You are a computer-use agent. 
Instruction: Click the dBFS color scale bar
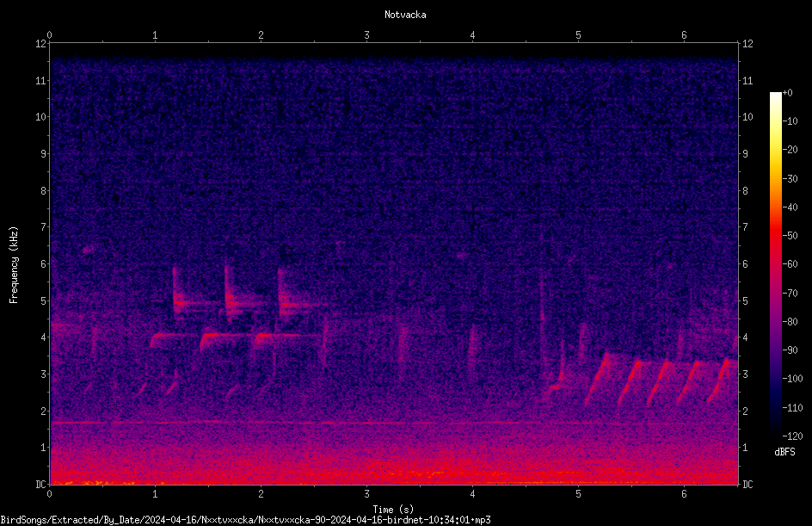pos(775,263)
